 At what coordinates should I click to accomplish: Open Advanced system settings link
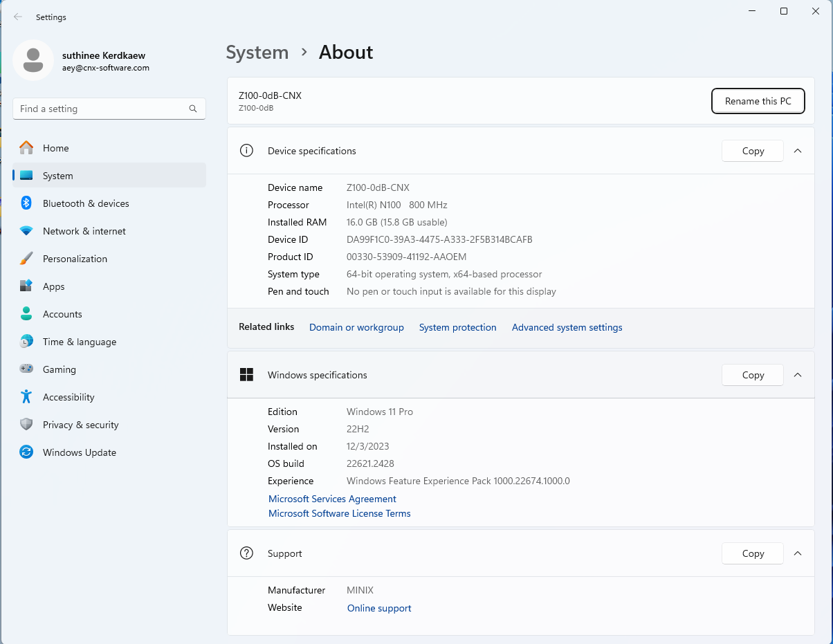click(567, 327)
